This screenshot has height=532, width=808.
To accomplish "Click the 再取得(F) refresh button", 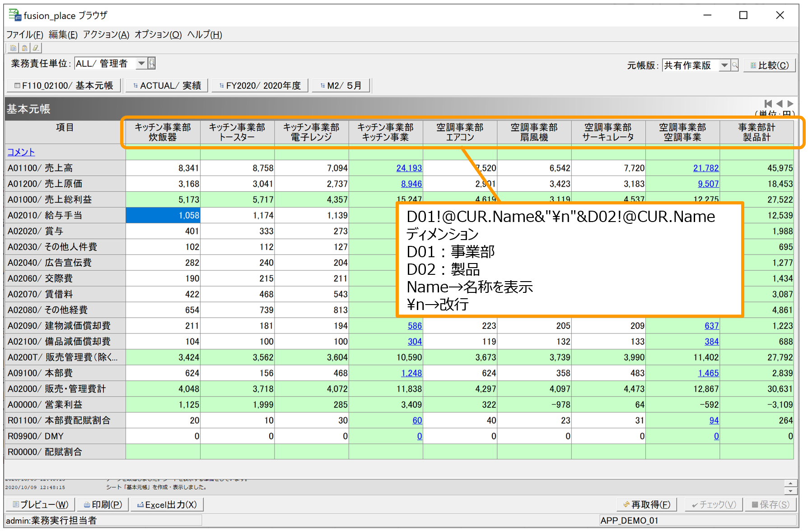I will click(x=647, y=504).
